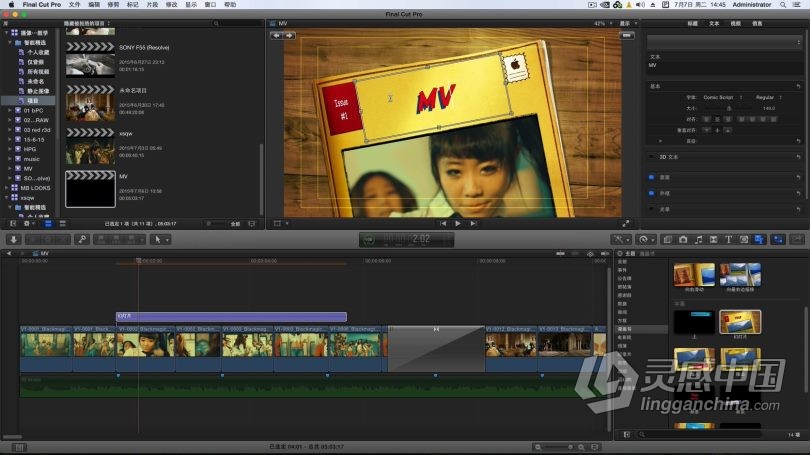Select the HPG event in library
This screenshot has height=455, width=810.
click(x=29, y=149)
